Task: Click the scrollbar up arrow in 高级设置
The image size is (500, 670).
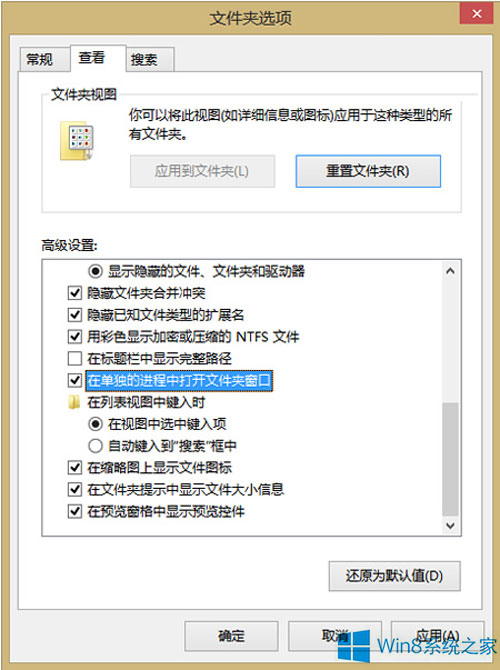Action: click(450, 271)
